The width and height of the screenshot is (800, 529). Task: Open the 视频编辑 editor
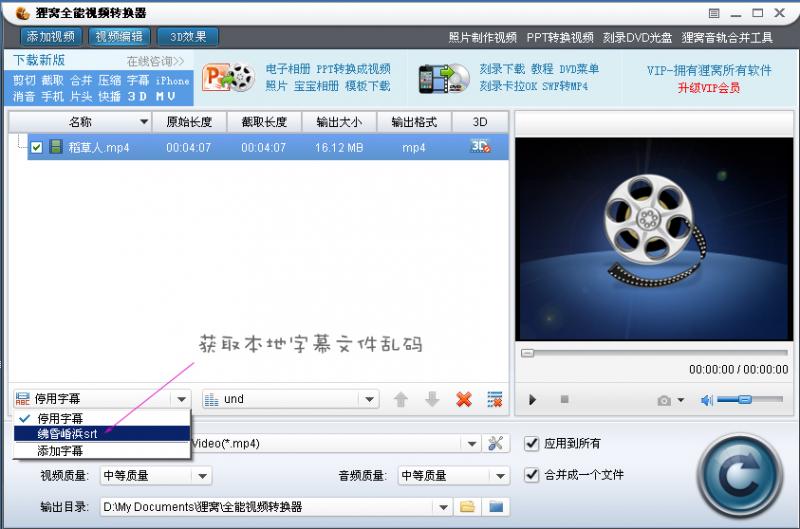pyautogui.click(x=119, y=37)
